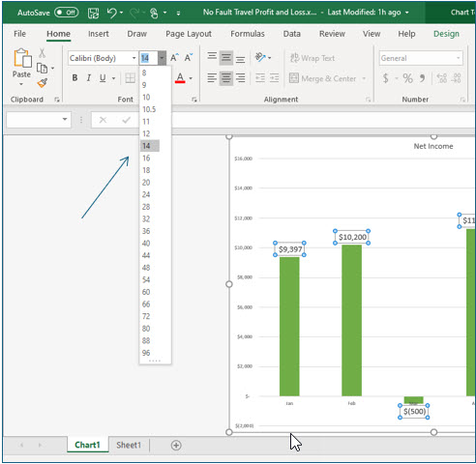
Task: Click the Align Left icon
Action: tap(212, 78)
